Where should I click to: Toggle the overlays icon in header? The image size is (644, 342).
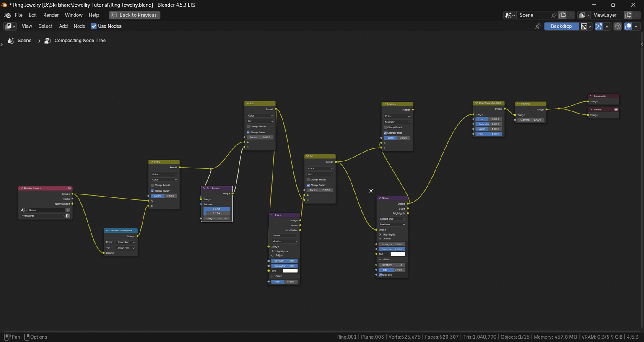tap(628, 26)
